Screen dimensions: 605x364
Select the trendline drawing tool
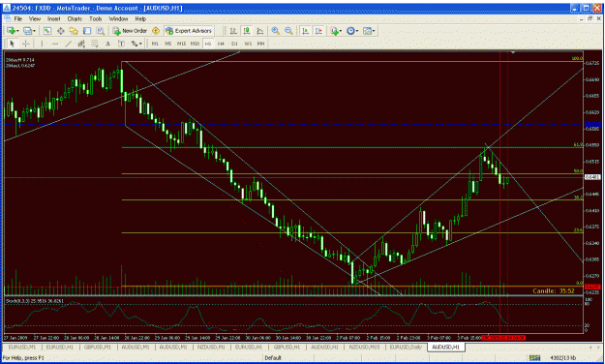[x=69, y=44]
